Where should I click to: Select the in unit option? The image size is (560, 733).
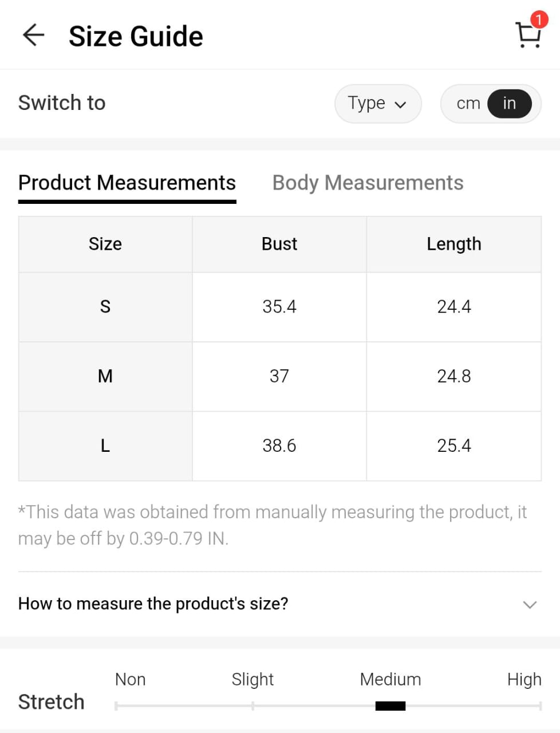(x=509, y=104)
